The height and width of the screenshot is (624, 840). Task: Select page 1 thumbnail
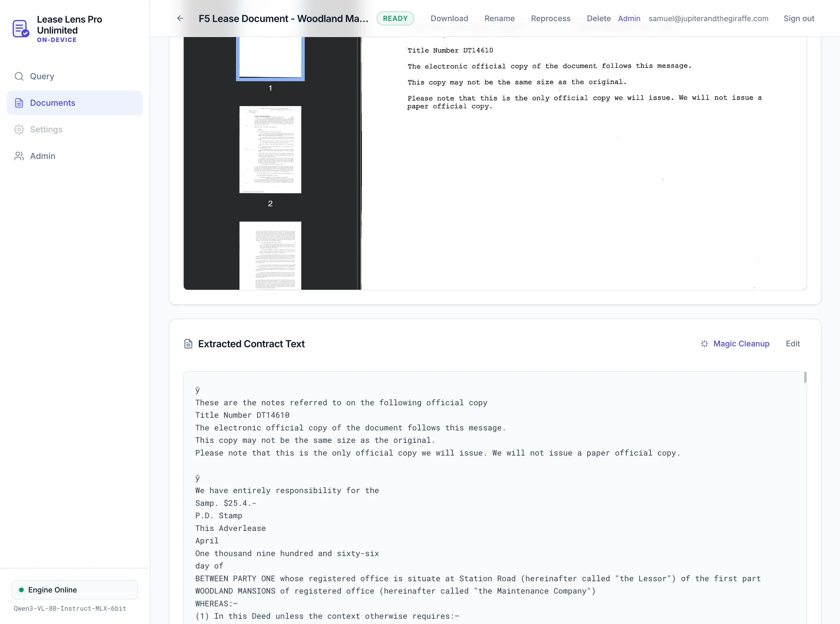pos(271,58)
